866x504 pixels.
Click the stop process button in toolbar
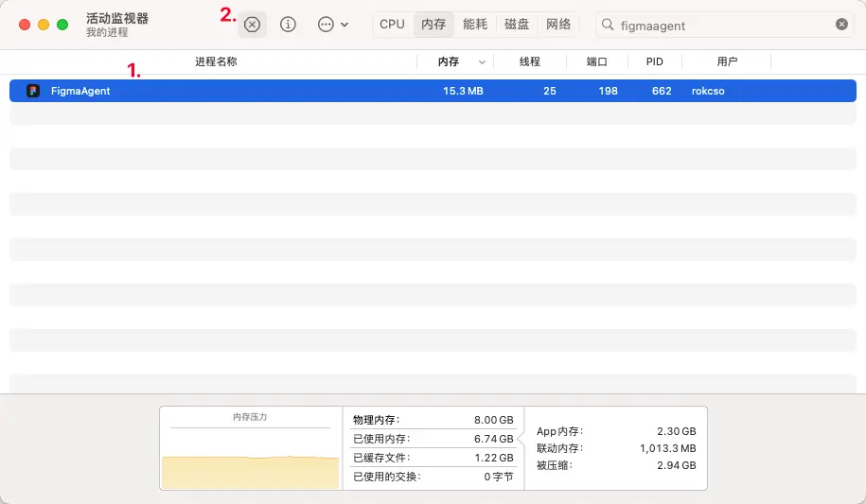pos(253,25)
